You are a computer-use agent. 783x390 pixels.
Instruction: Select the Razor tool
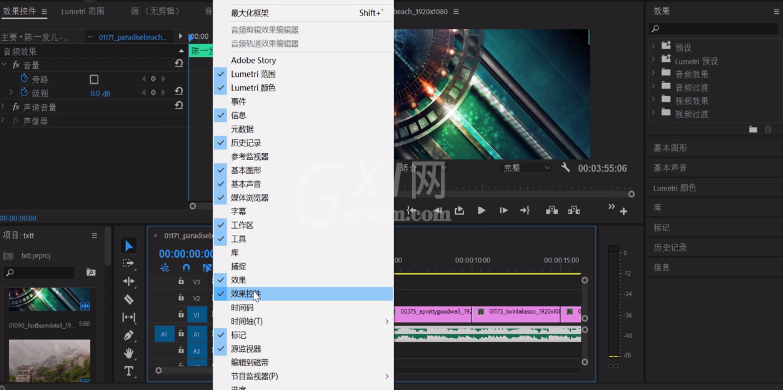[129, 299]
